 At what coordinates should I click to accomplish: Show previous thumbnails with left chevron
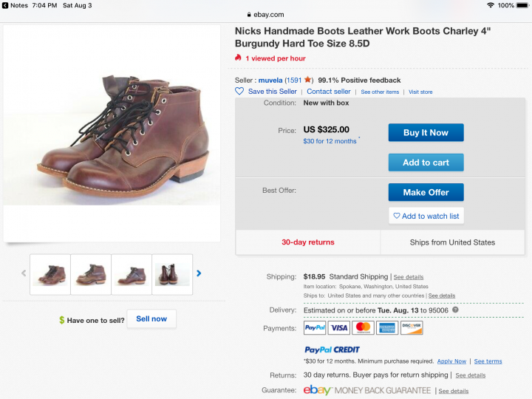24,273
